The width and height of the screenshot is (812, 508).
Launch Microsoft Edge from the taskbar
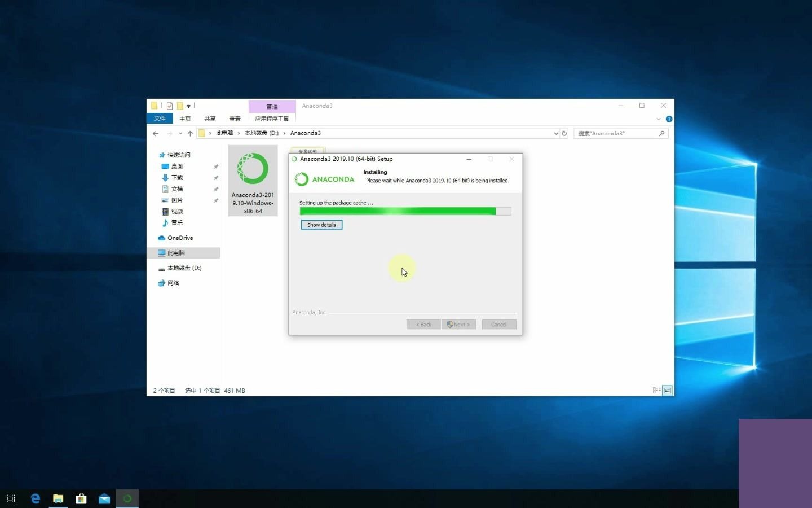[35, 498]
